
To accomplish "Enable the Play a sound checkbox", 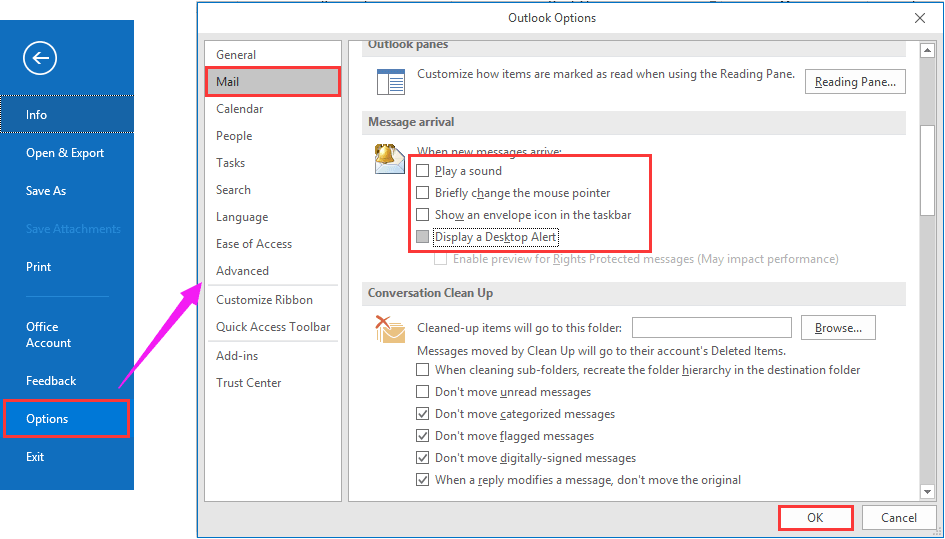I will point(422,171).
